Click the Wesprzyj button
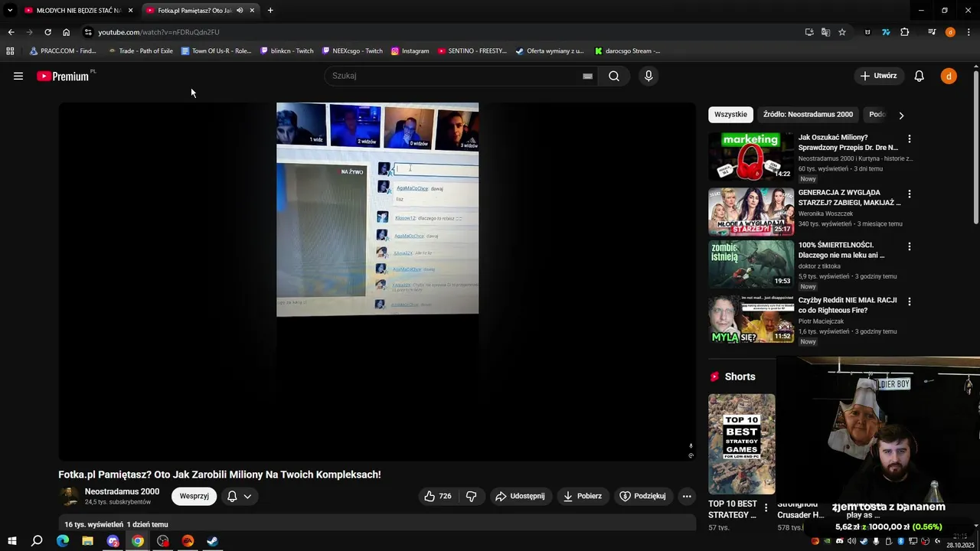Image resolution: width=980 pixels, height=551 pixels. click(194, 496)
